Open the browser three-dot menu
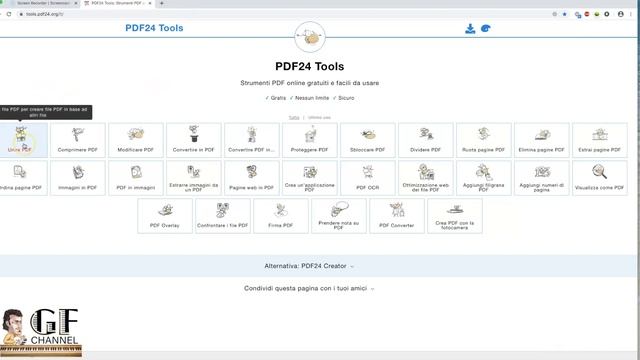 point(631,14)
